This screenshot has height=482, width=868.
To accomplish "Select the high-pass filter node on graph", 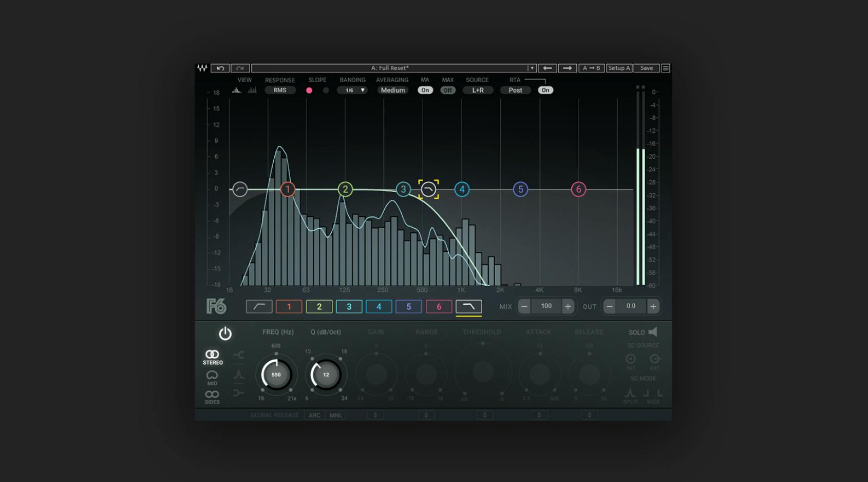I will pyautogui.click(x=240, y=189).
